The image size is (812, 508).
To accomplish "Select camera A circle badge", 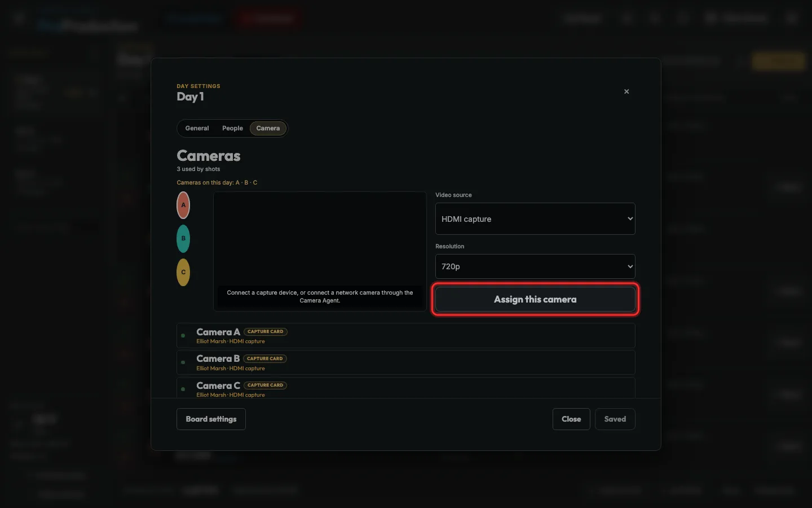I will [x=183, y=205].
